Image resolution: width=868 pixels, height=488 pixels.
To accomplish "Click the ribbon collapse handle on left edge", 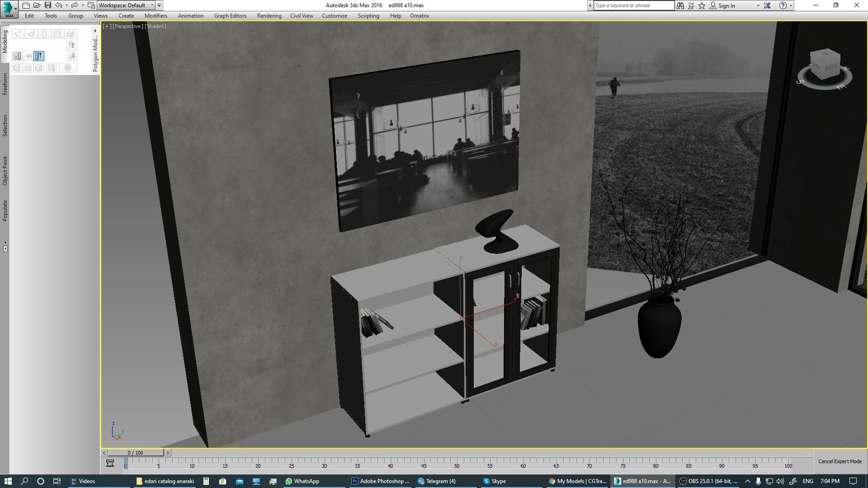I will click(x=5, y=249).
